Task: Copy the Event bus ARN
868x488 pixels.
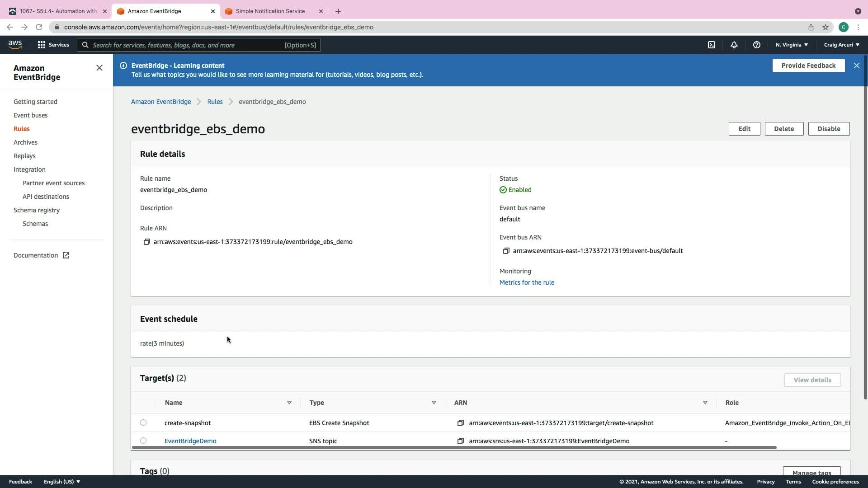Action: click(x=506, y=251)
